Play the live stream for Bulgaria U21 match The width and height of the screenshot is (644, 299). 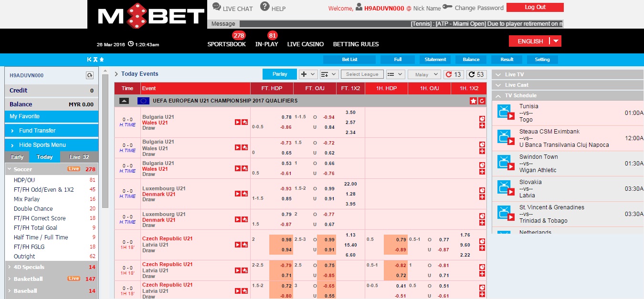237,122
